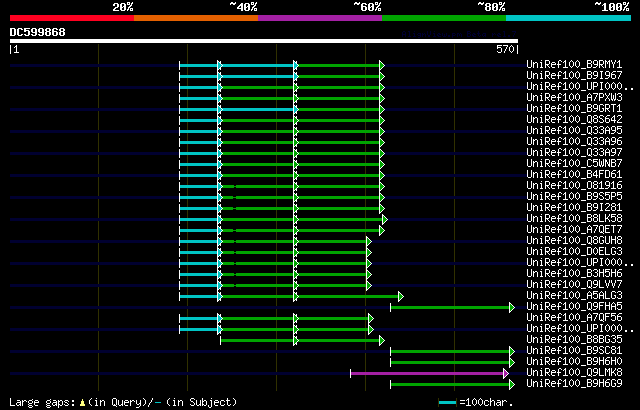
Task: Click the green ~80% identity color segment
Action: (444, 18)
